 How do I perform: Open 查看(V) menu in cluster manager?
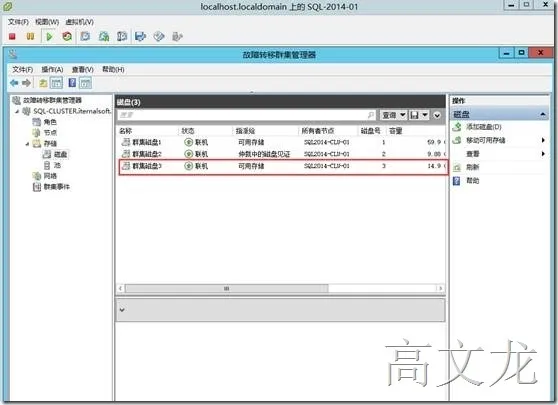click(83, 69)
